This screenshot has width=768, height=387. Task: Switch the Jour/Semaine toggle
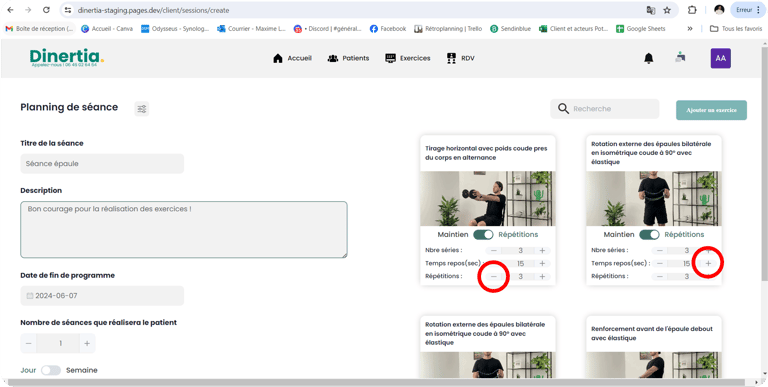51,370
